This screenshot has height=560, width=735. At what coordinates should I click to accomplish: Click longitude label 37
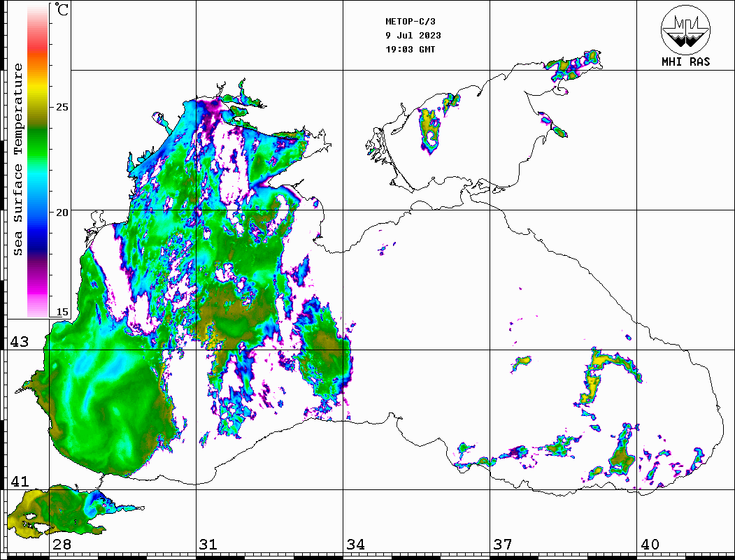click(x=503, y=544)
